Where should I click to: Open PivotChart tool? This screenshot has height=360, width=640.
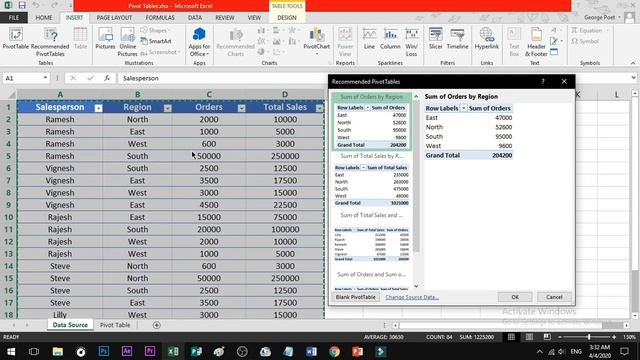tap(316, 40)
